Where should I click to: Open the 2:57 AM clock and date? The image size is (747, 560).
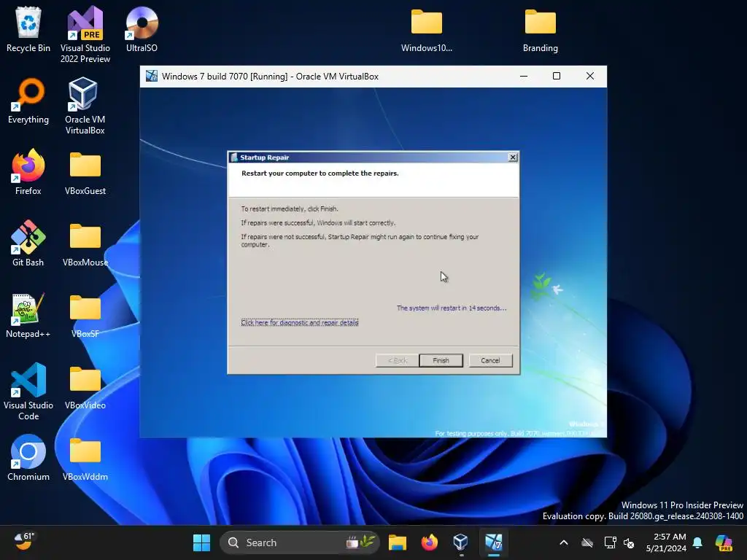click(x=666, y=542)
